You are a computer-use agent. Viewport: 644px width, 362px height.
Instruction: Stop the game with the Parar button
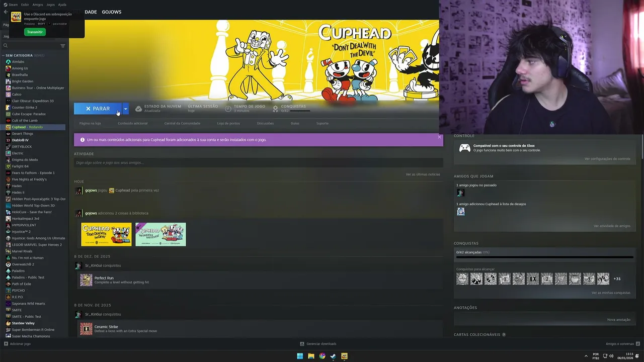click(98, 109)
